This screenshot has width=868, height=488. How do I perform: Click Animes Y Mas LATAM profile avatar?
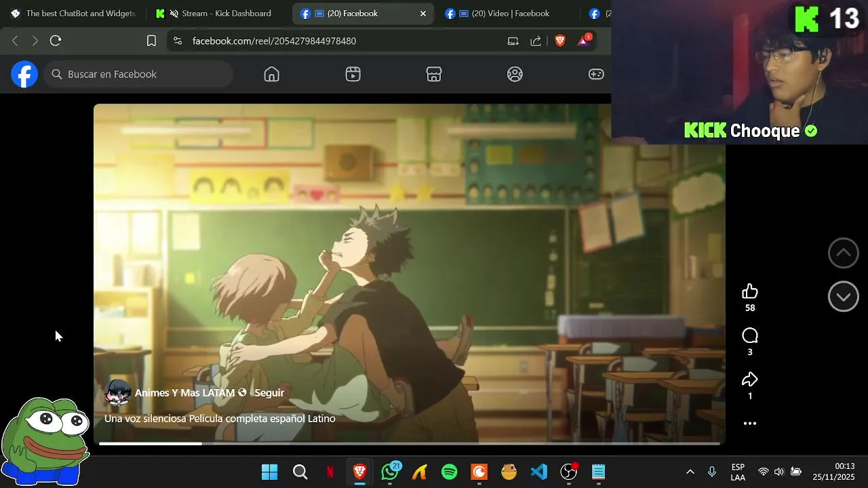click(118, 392)
